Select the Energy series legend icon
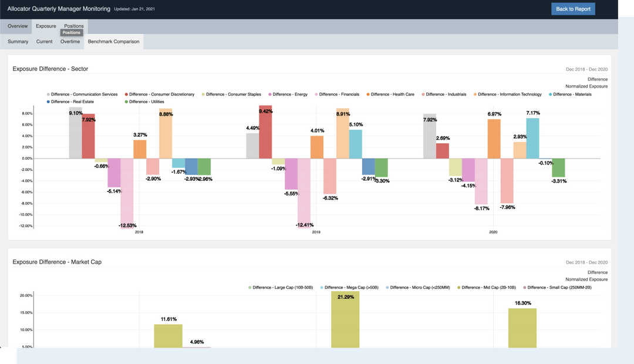This screenshot has width=634, height=364. [270, 94]
